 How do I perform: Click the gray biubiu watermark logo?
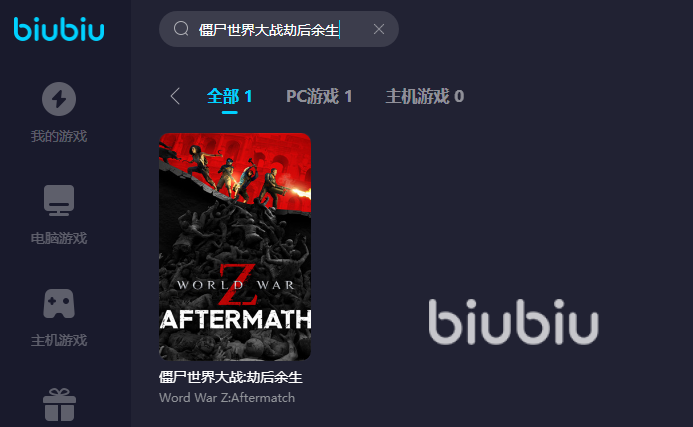tap(514, 322)
